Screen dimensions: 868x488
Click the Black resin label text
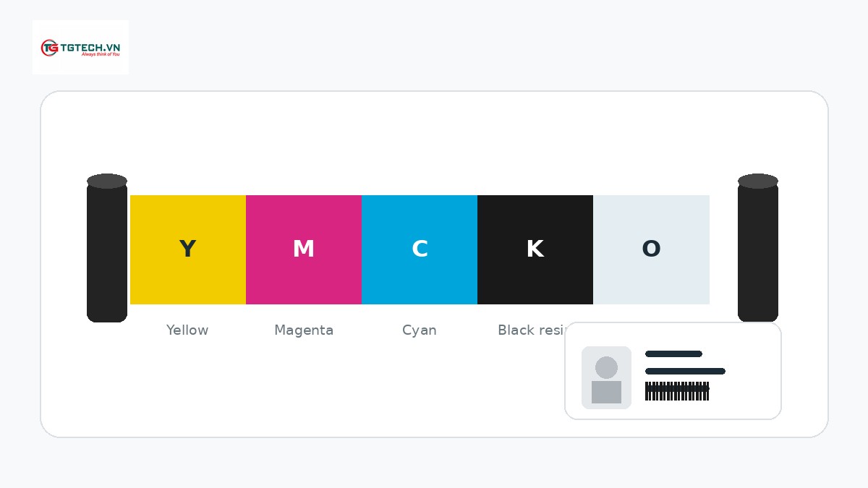pyautogui.click(x=532, y=330)
